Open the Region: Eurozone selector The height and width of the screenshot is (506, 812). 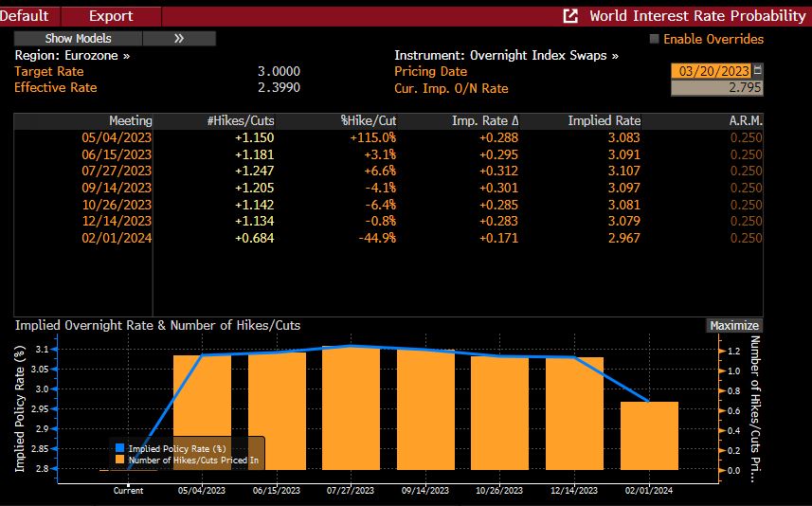coord(72,56)
